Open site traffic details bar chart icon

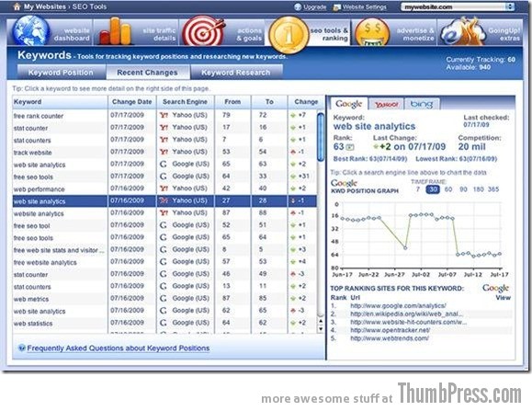pyautogui.click(x=116, y=31)
